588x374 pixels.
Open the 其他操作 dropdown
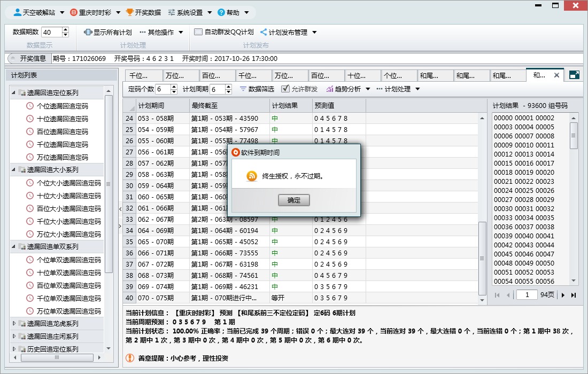pyautogui.click(x=161, y=31)
